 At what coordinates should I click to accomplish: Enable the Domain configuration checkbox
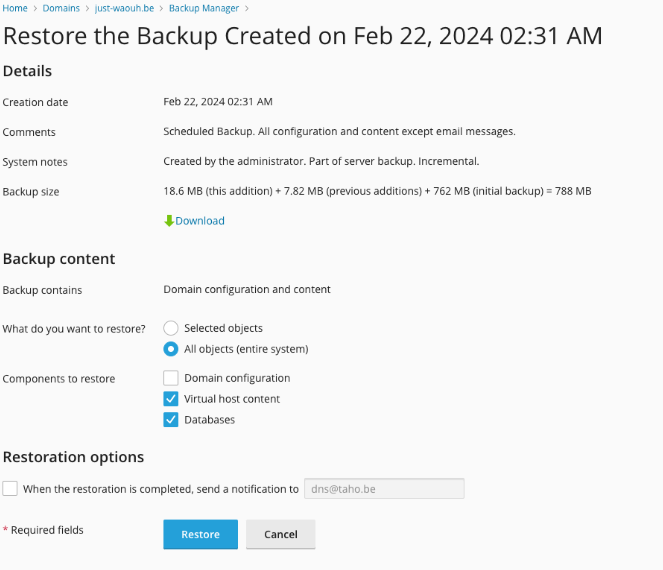click(171, 378)
